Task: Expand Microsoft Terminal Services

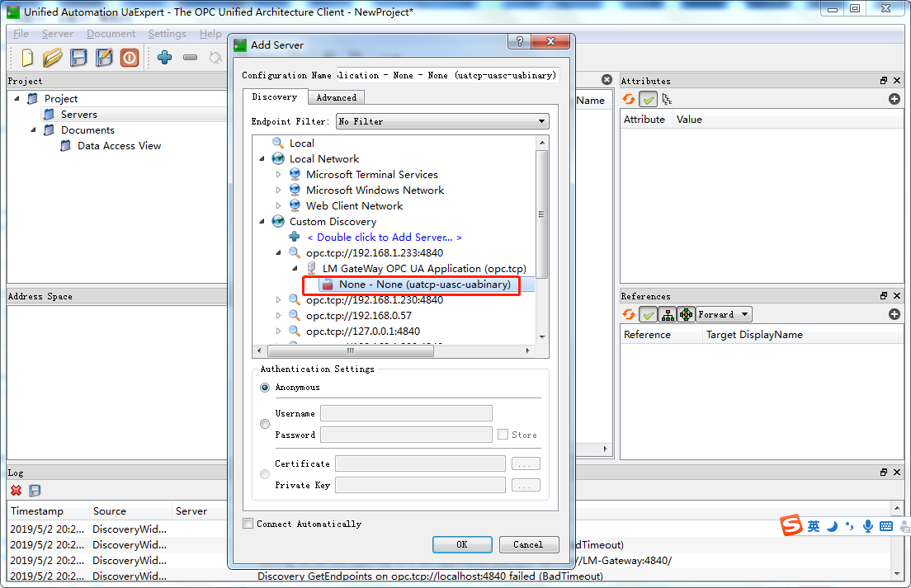Action: click(278, 174)
